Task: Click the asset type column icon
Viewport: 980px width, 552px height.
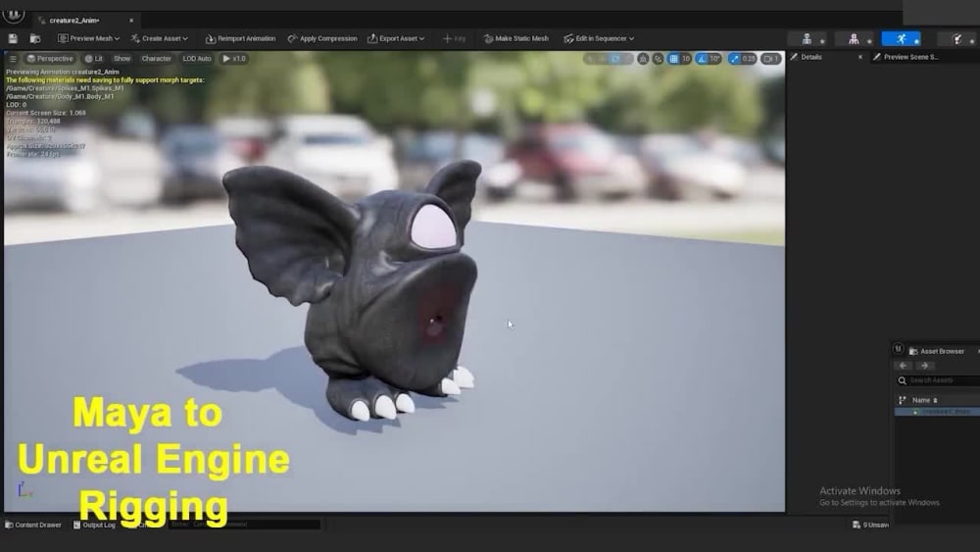Action: click(x=902, y=400)
